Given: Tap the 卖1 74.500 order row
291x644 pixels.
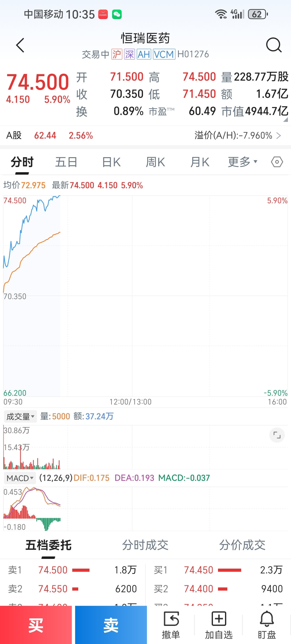Looking at the screenshot, I should click(x=73, y=570).
